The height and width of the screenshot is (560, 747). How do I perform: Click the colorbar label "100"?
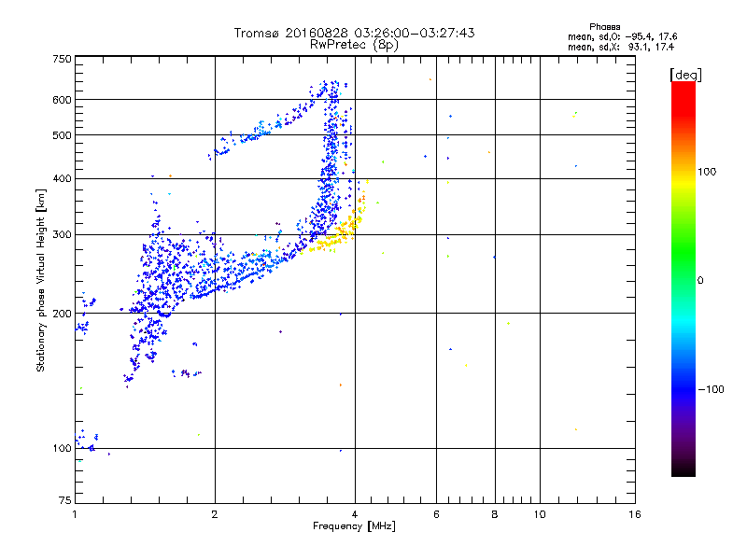[x=707, y=172]
